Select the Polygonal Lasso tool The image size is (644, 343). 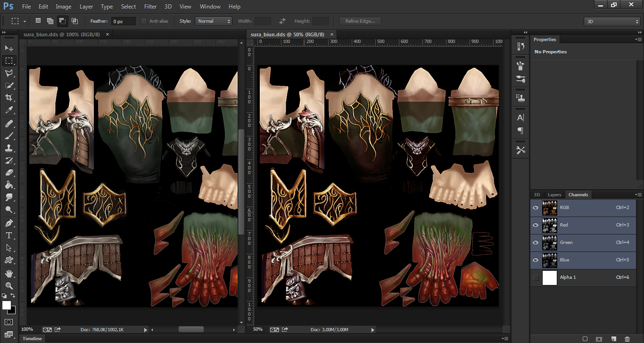pyautogui.click(x=9, y=73)
